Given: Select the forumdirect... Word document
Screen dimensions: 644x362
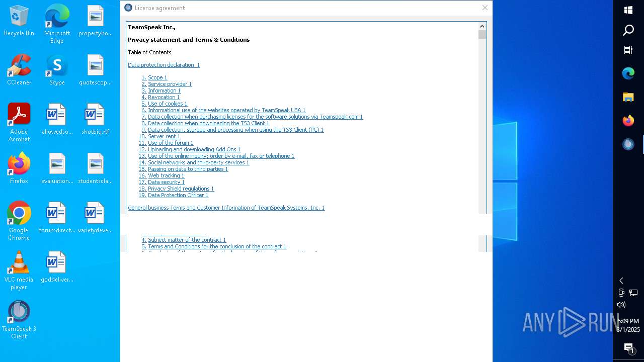Looking at the screenshot, I should 57,218.
